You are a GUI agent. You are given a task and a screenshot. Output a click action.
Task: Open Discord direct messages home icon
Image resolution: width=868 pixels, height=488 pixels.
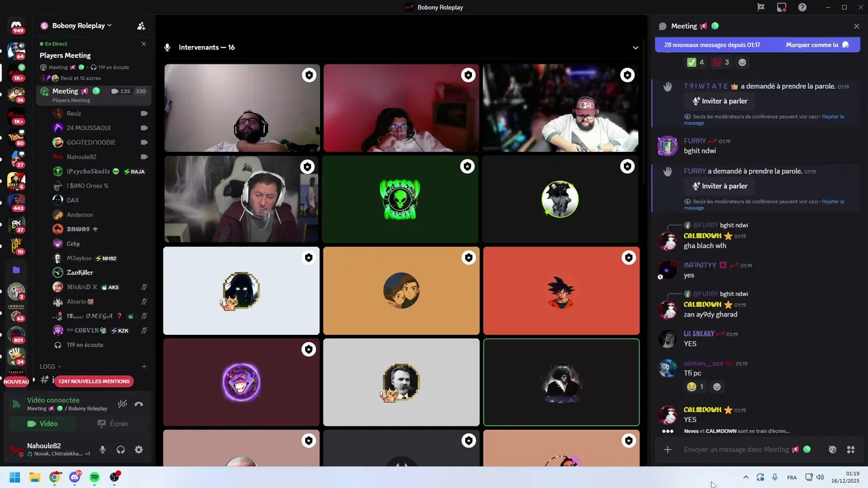point(16,25)
